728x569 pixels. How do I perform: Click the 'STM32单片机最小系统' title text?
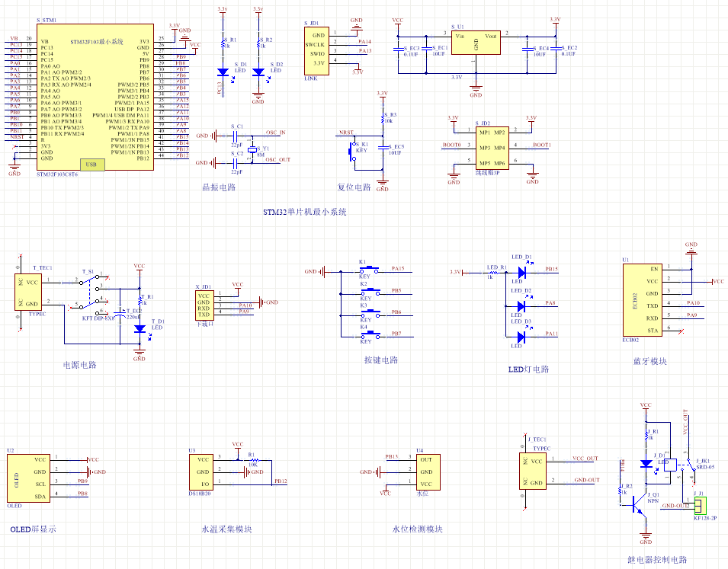305,212
